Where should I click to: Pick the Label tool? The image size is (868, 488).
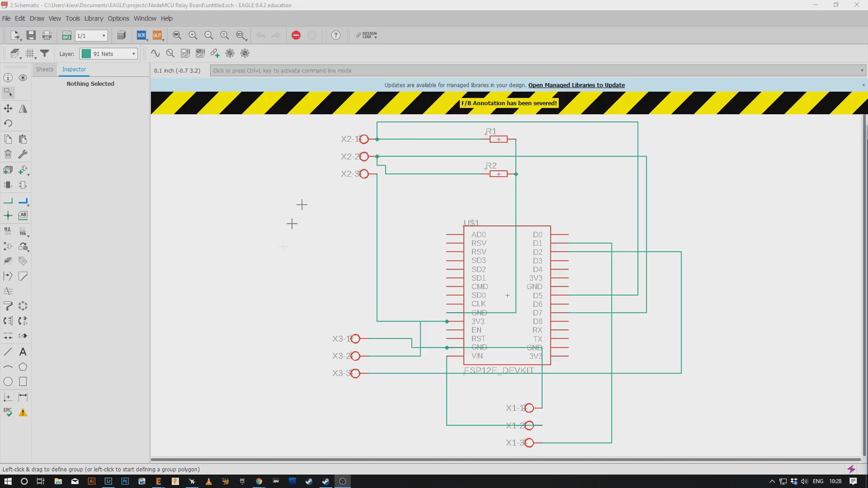pyautogui.click(x=23, y=216)
